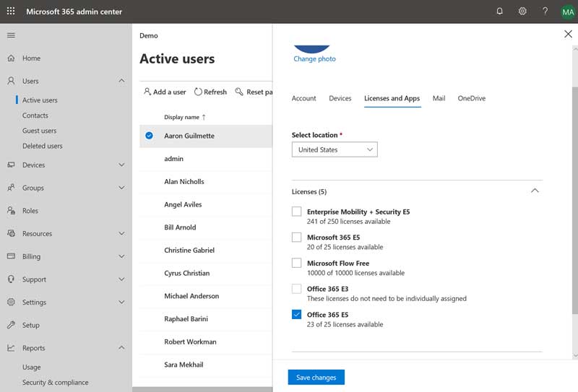Click the Roles icon in sidebar
Viewport: 578px width, 392px height.
coord(11,210)
